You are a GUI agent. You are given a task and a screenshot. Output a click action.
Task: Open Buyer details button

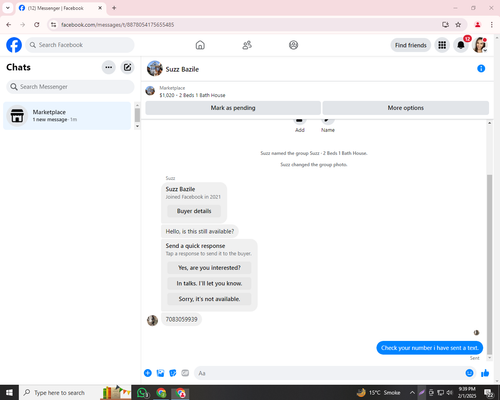pyautogui.click(x=194, y=211)
